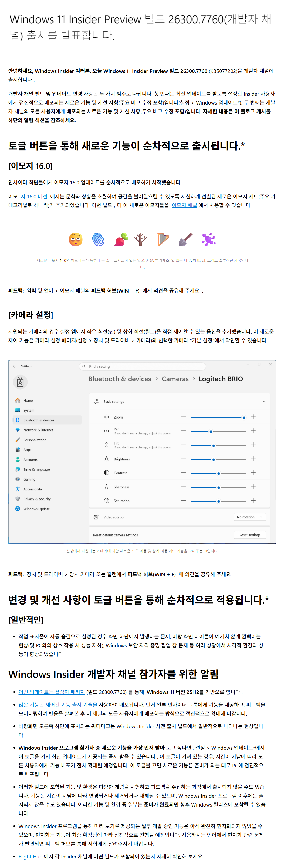
Task: Open Accessibility in the Settings sidebar
Action: [x=47, y=489]
